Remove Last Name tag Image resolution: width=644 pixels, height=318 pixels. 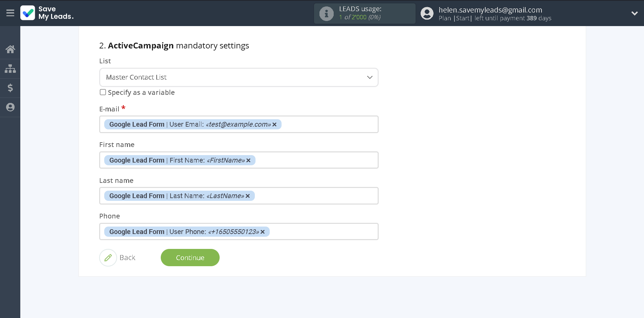tap(248, 196)
